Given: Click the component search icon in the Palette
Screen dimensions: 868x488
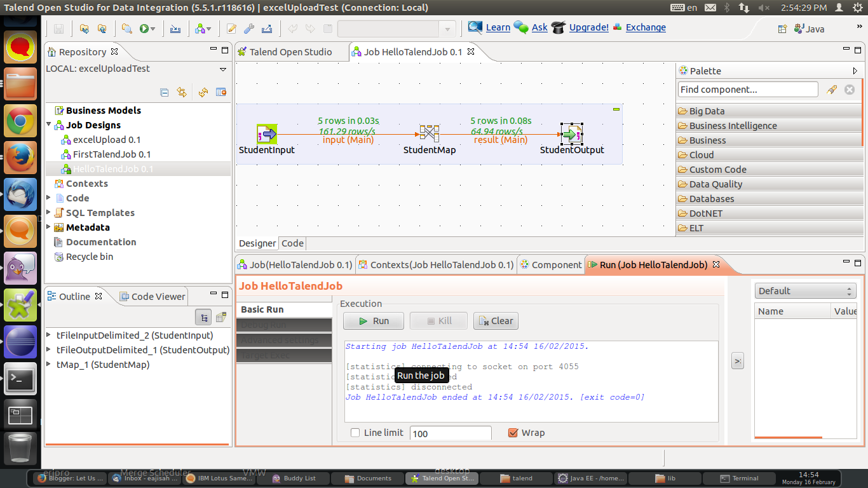Looking at the screenshot, I should 832,89.
